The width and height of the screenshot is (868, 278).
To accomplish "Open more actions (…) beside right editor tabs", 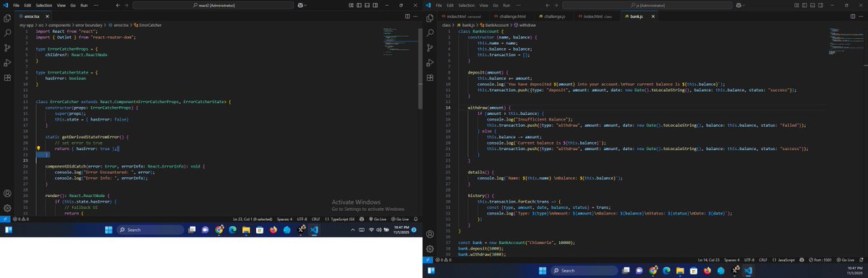I will point(861,15).
